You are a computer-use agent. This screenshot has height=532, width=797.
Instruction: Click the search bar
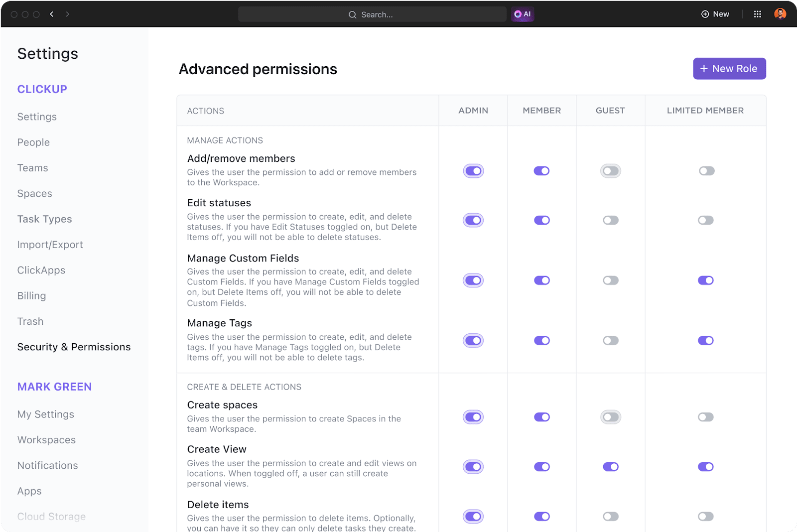(372, 14)
